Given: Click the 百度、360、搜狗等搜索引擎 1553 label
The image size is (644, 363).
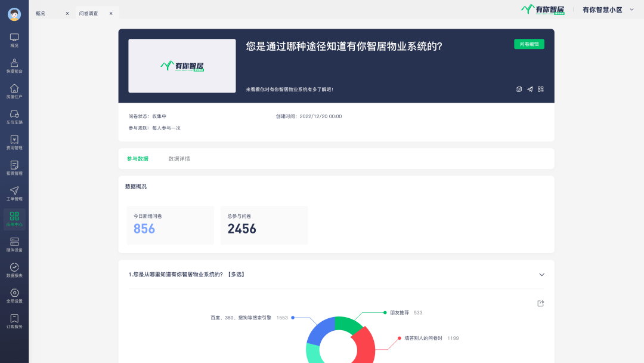Looking at the screenshot, I should coord(249,318).
